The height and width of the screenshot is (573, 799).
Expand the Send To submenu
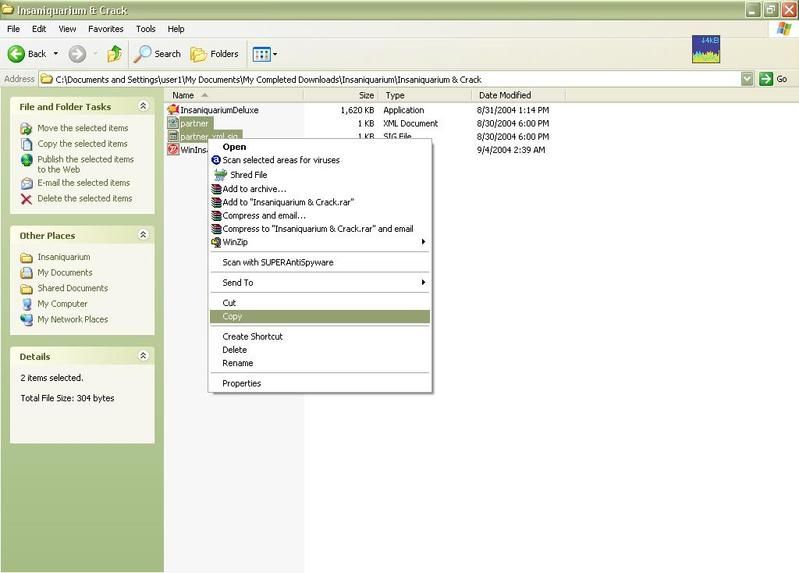(x=423, y=283)
